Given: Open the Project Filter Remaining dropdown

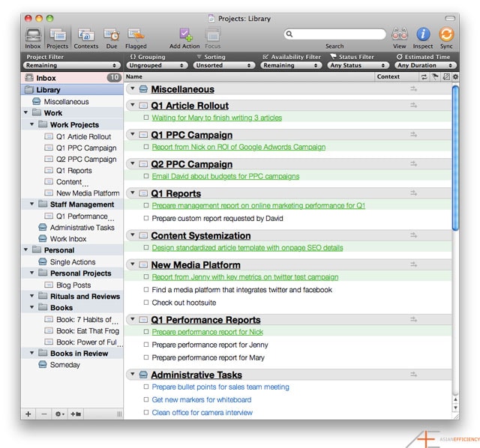Looking at the screenshot, I should [71, 65].
